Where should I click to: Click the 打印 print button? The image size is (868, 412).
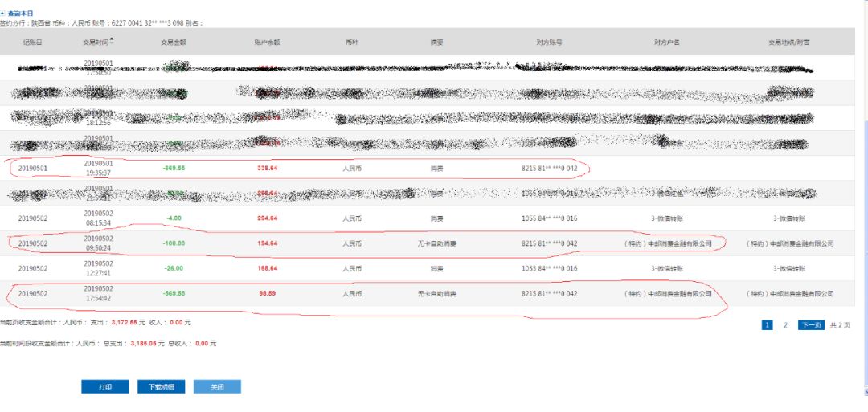pyautogui.click(x=105, y=386)
